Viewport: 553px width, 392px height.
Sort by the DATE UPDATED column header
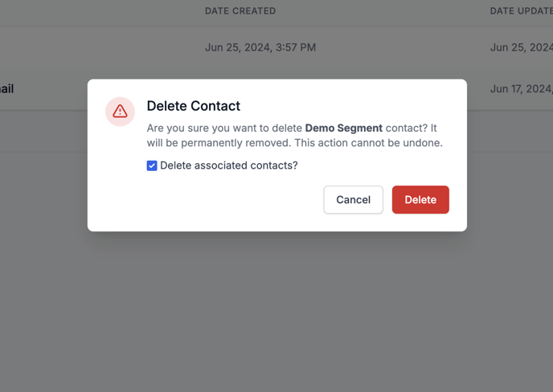pyautogui.click(x=522, y=11)
